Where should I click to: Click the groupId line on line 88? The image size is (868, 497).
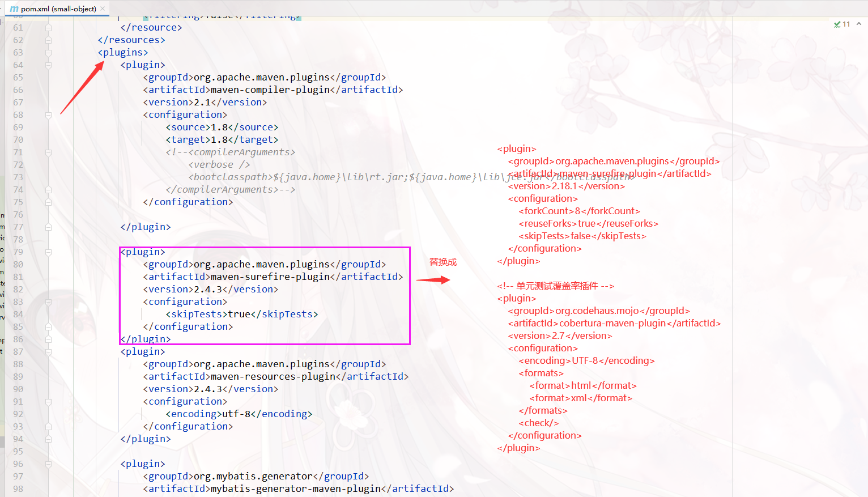click(265, 364)
